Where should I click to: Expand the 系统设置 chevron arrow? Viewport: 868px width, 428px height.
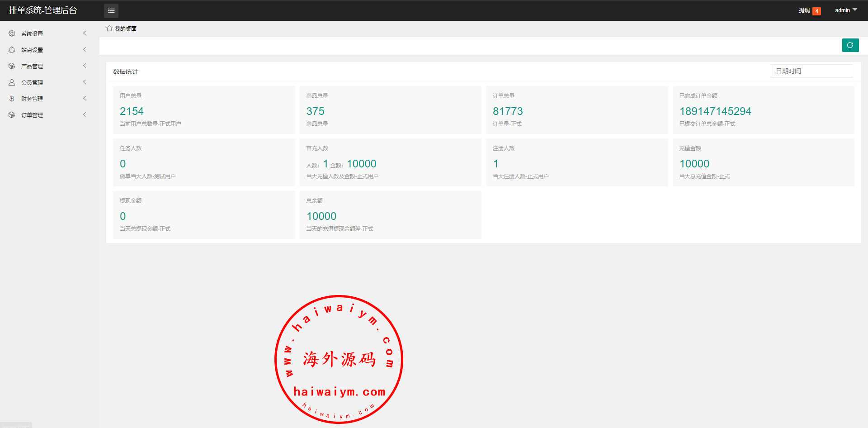pyautogui.click(x=85, y=33)
